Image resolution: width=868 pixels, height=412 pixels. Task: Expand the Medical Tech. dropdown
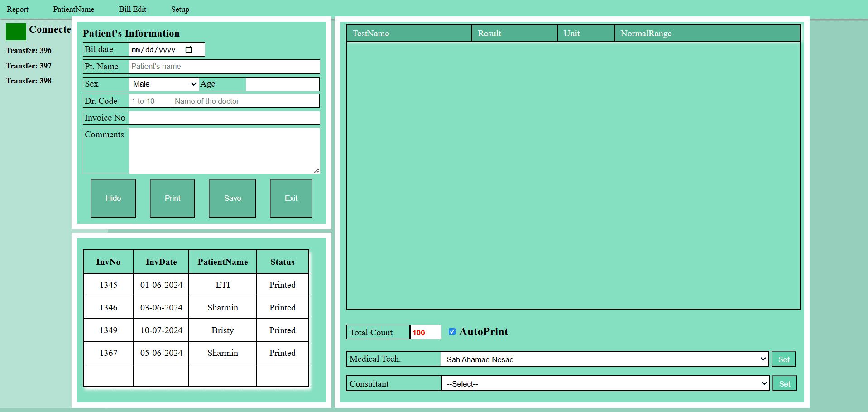pos(605,359)
